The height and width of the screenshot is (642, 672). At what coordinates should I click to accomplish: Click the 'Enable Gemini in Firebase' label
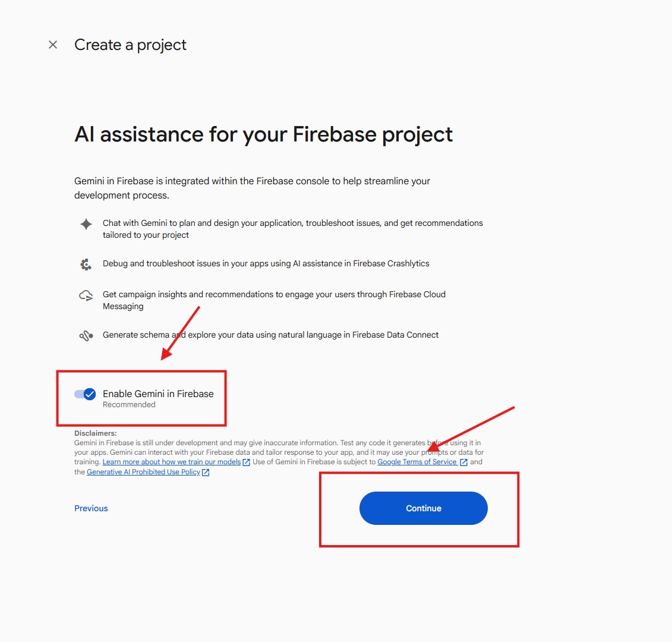tap(158, 394)
